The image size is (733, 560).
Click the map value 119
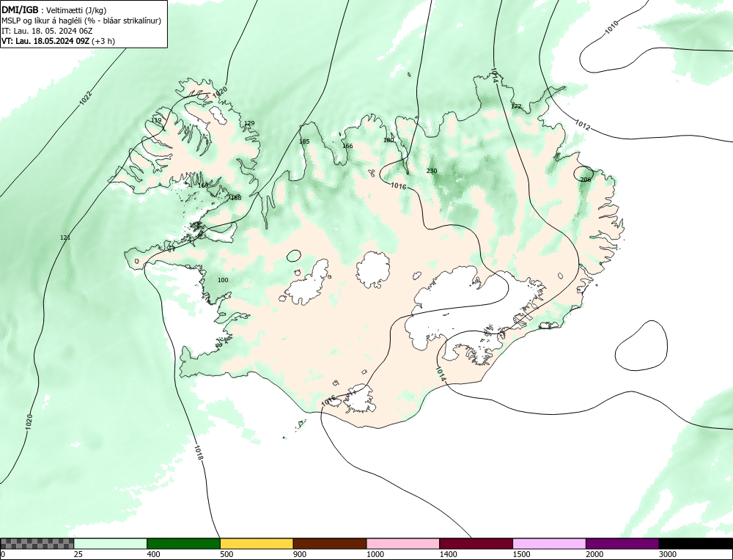[x=156, y=120]
